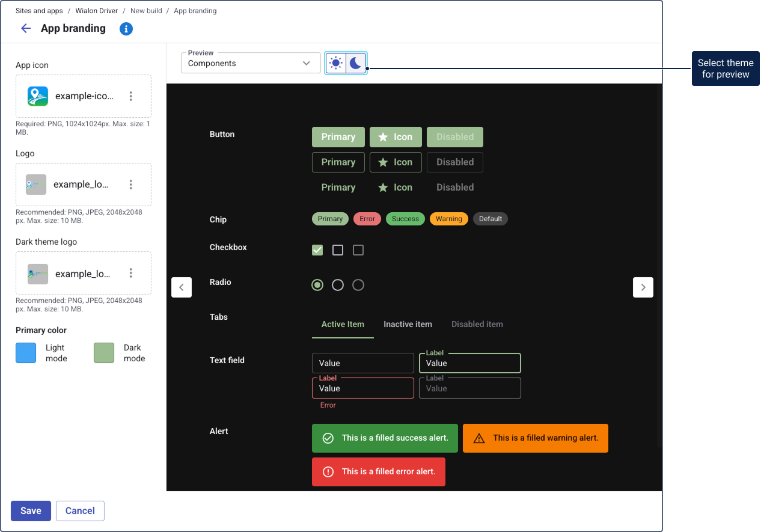The height and width of the screenshot is (532, 761).
Task: Click the red error Label text field
Action: tap(363, 388)
